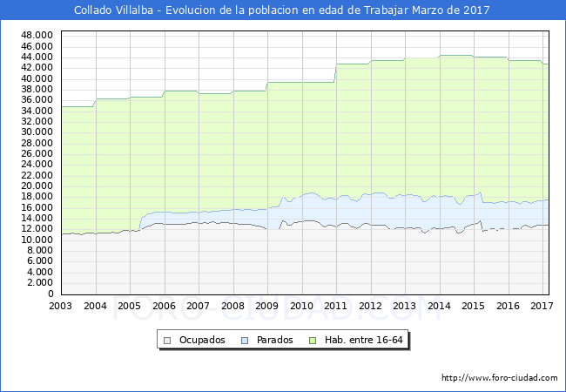Viewport: 566px width, 392px height.
Task: Click the 2.000 y-axis value
Action: coord(40,282)
